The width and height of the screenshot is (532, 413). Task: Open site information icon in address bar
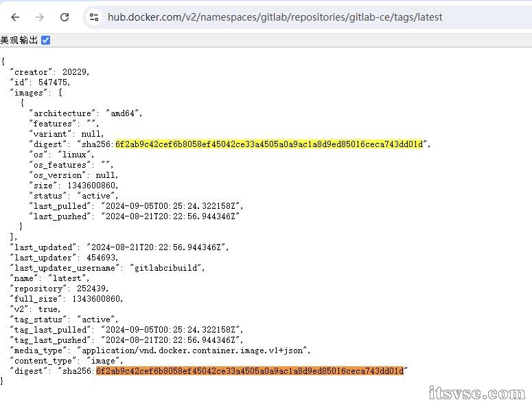pyautogui.click(x=93, y=17)
